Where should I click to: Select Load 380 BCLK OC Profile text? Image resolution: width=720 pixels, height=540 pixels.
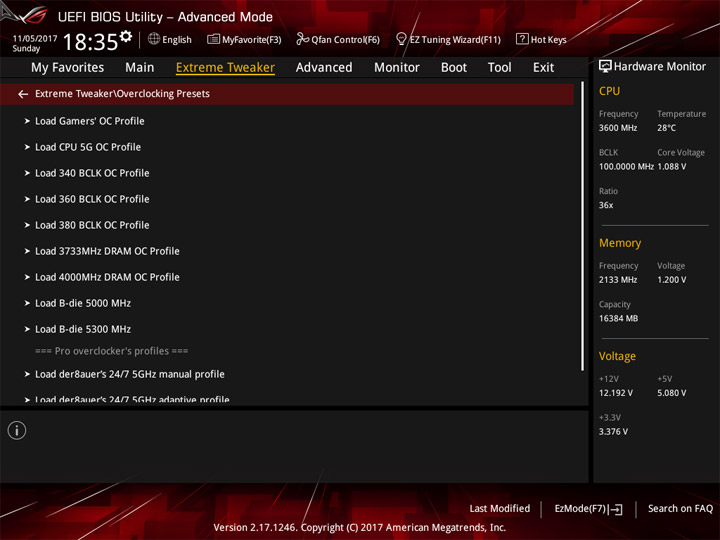(92, 225)
